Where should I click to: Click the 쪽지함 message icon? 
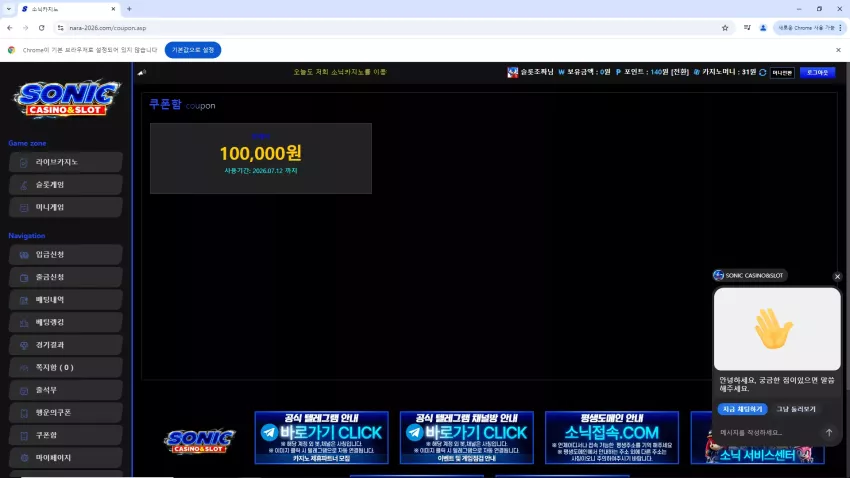[x=24, y=368]
